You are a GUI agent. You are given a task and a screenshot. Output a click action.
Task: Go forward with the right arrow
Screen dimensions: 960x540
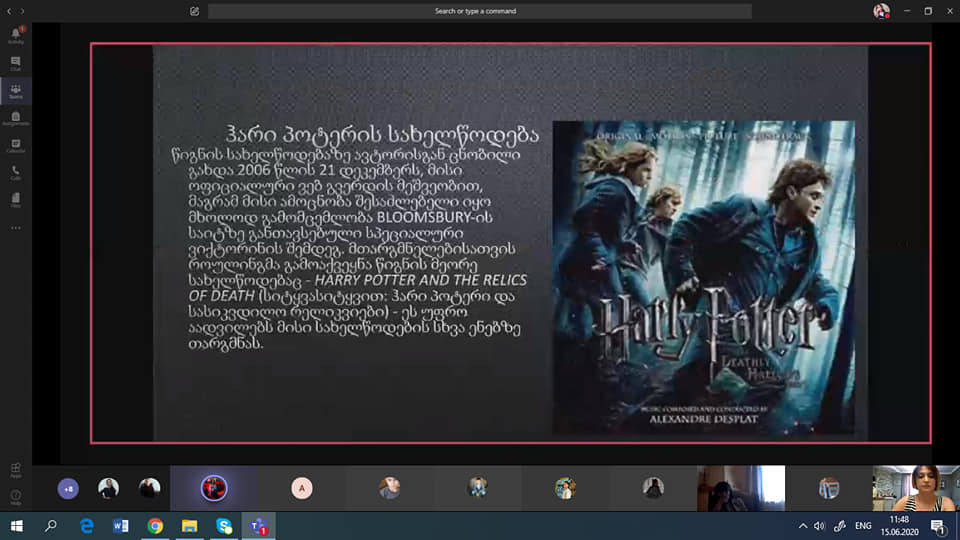click(23, 11)
